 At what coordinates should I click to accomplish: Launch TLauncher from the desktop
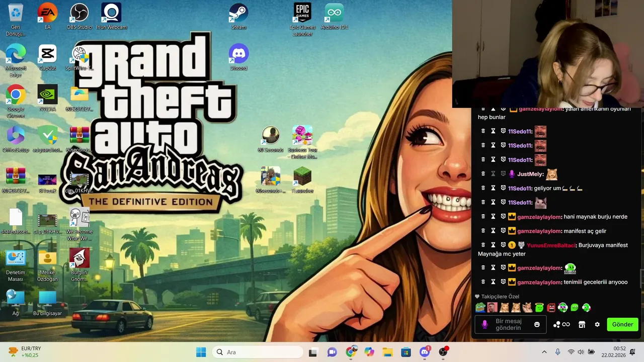pyautogui.click(x=302, y=180)
